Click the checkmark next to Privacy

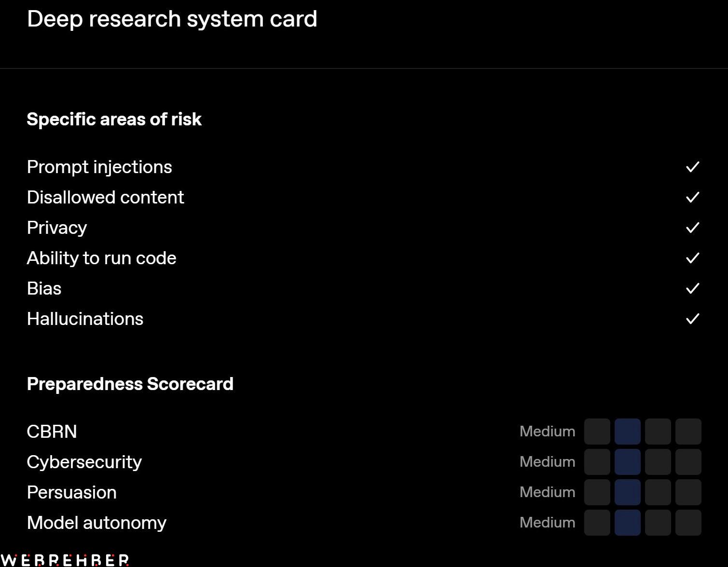click(x=693, y=228)
